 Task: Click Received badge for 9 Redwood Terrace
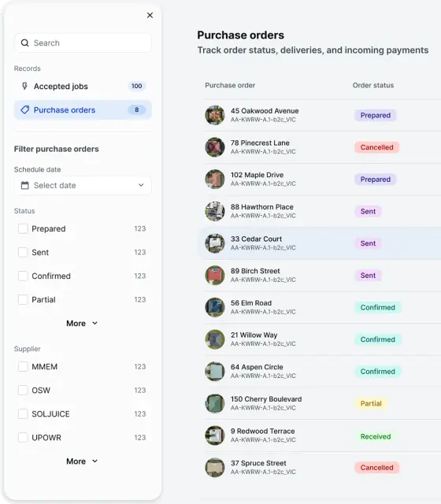tap(376, 436)
